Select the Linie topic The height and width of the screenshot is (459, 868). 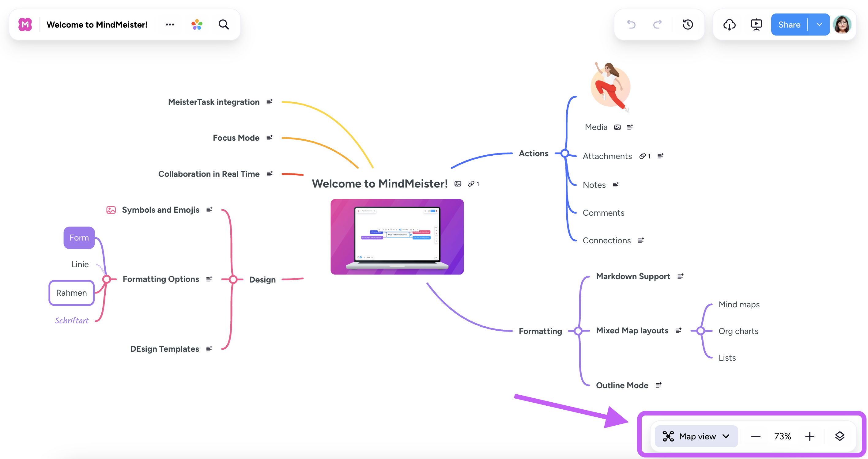pyautogui.click(x=80, y=264)
